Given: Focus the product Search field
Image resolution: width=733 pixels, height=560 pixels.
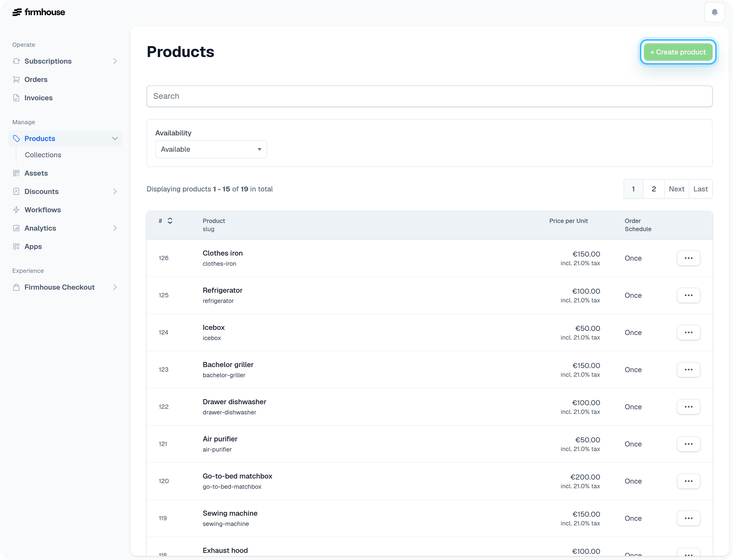Looking at the screenshot, I should tap(429, 96).
